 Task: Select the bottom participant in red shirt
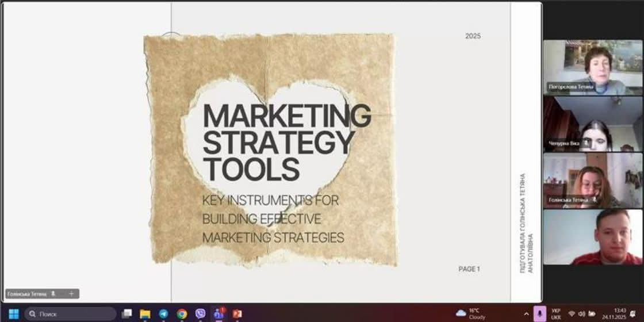coord(593,237)
